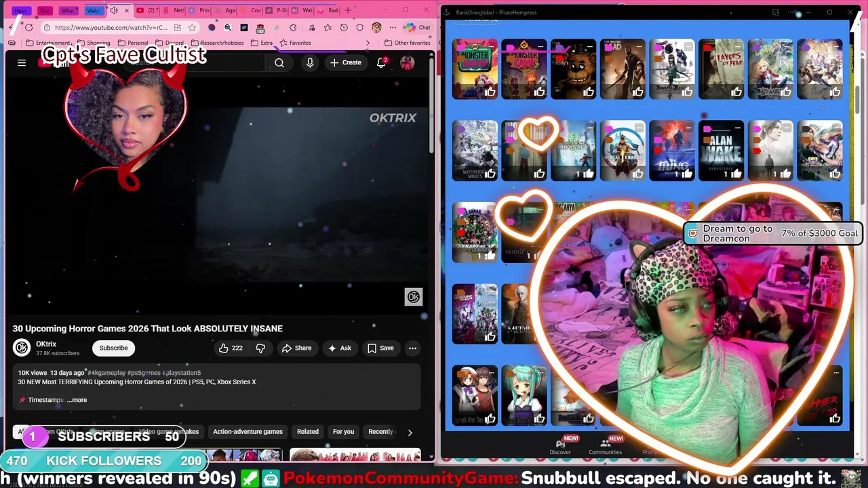Open Discover in the RankOne bottom bar
The height and width of the screenshot is (488, 868).
(560, 447)
